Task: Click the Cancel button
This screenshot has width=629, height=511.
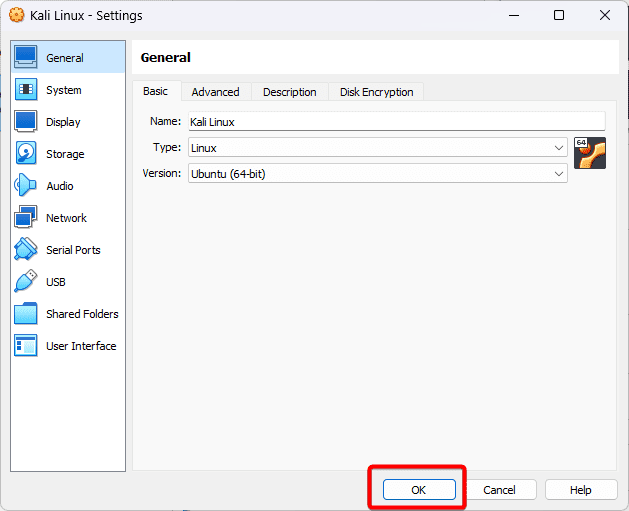Action: tap(500, 489)
